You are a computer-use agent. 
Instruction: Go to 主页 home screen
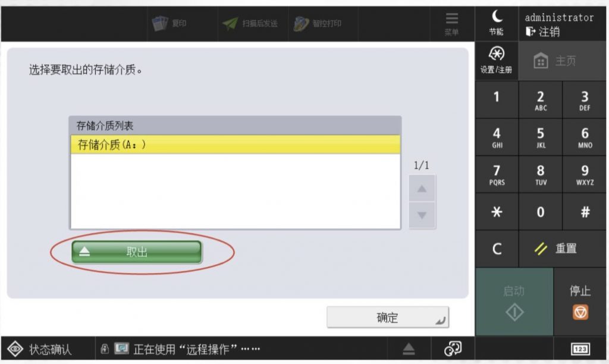point(562,61)
